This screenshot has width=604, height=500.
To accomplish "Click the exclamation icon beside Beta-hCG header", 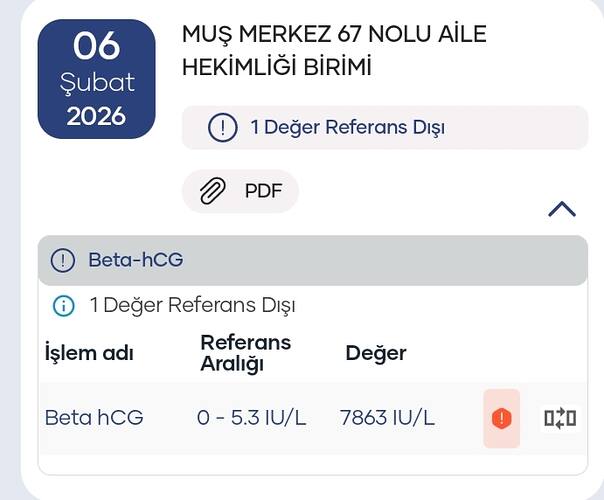I will tap(63, 261).
